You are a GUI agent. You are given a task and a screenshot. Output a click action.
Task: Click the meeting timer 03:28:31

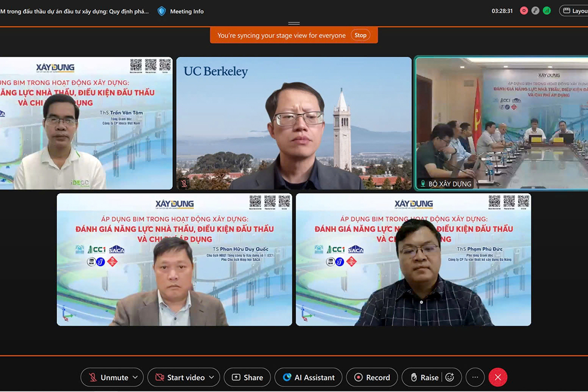coord(502,11)
